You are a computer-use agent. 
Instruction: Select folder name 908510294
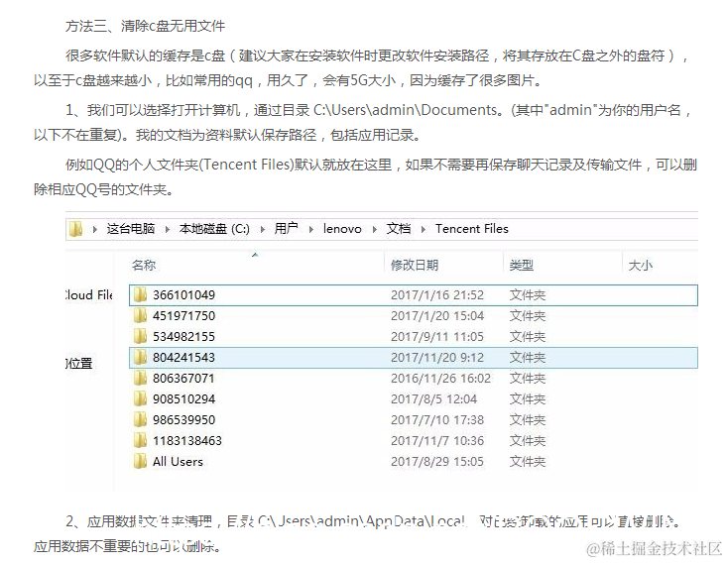[x=183, y=399]
